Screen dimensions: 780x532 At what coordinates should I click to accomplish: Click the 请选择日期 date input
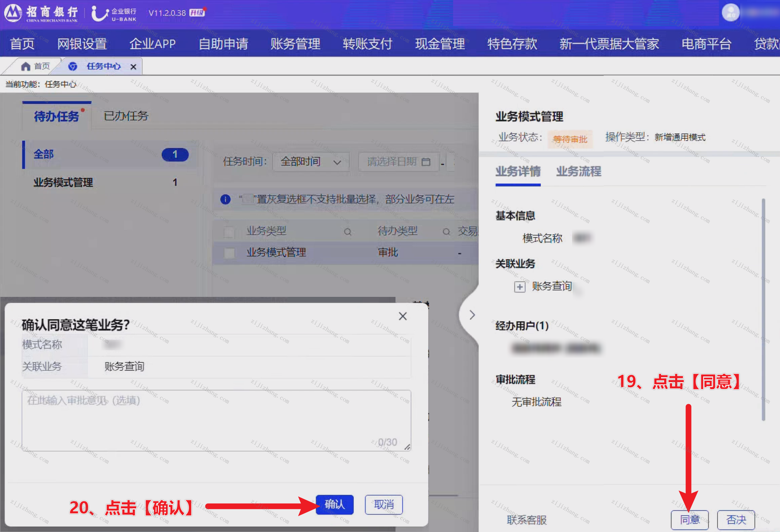[x=399, y=162]
